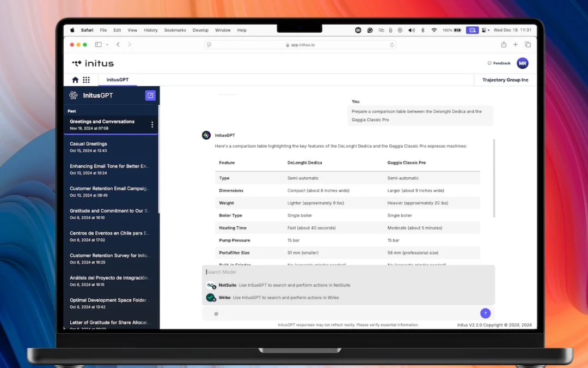Open the Edit menu
The width and height of the screenshot is (588, 368).
tap(117, 30)
